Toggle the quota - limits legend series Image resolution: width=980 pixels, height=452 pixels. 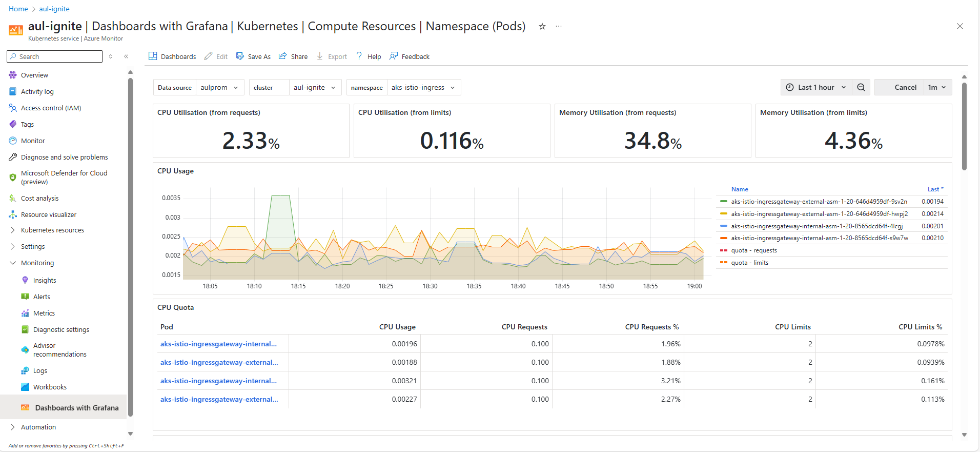[749, 263]
